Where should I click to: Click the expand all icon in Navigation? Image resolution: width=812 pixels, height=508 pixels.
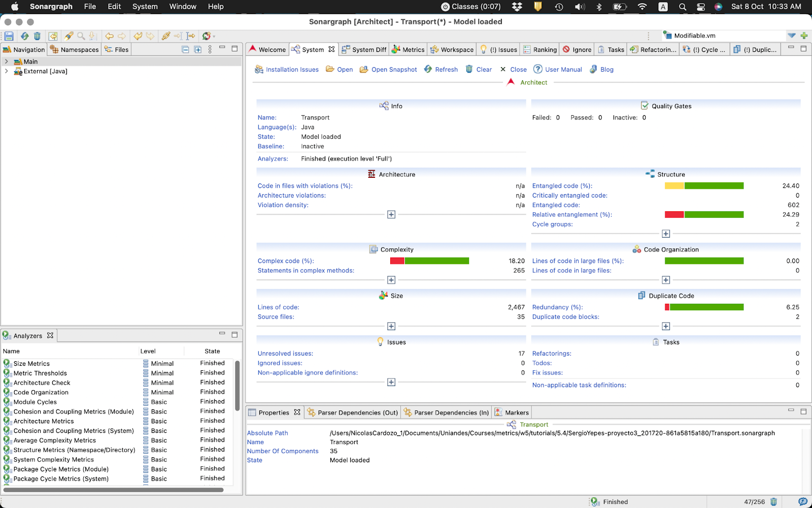(x=198, y=49)
